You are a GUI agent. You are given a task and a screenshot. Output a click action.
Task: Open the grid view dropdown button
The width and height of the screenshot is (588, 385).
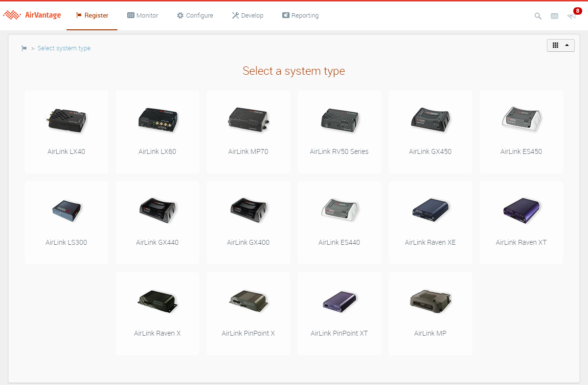point(561,45)
